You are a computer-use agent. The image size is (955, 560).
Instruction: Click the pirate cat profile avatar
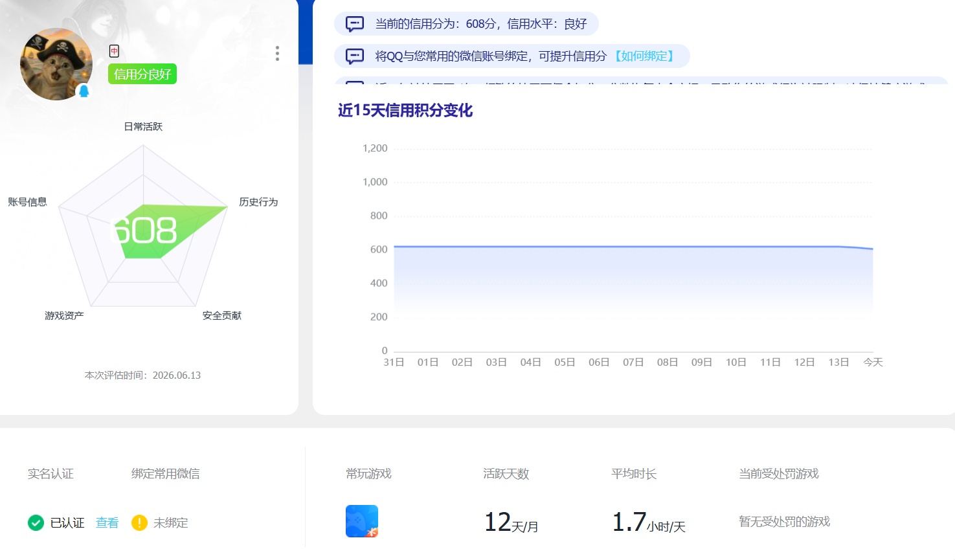pos(56,64)
